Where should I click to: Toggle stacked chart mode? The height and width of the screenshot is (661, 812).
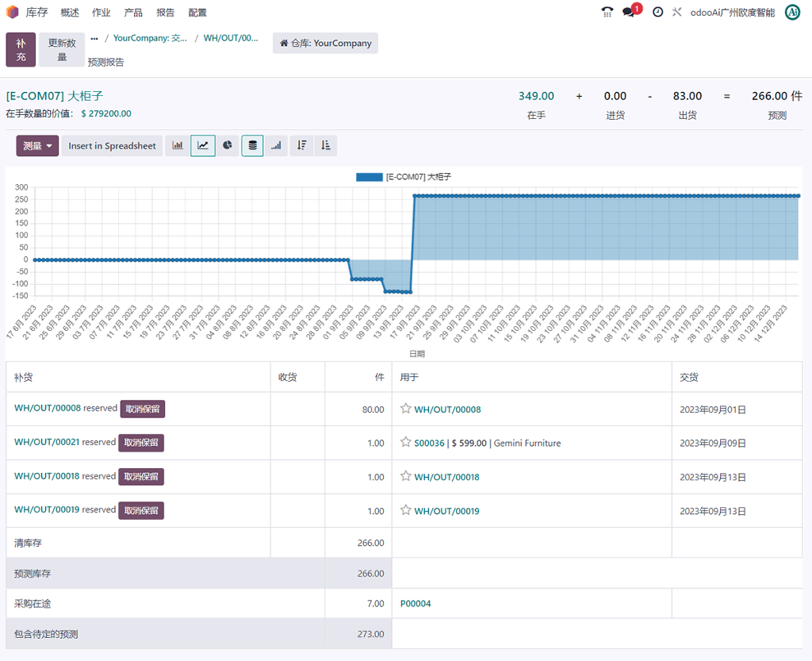pyautogui.click(x=252, y=145)
